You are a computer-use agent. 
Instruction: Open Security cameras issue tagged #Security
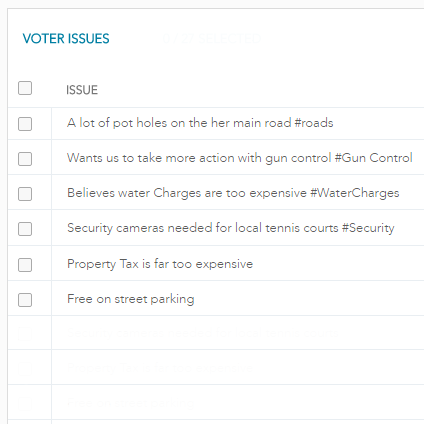231,228
